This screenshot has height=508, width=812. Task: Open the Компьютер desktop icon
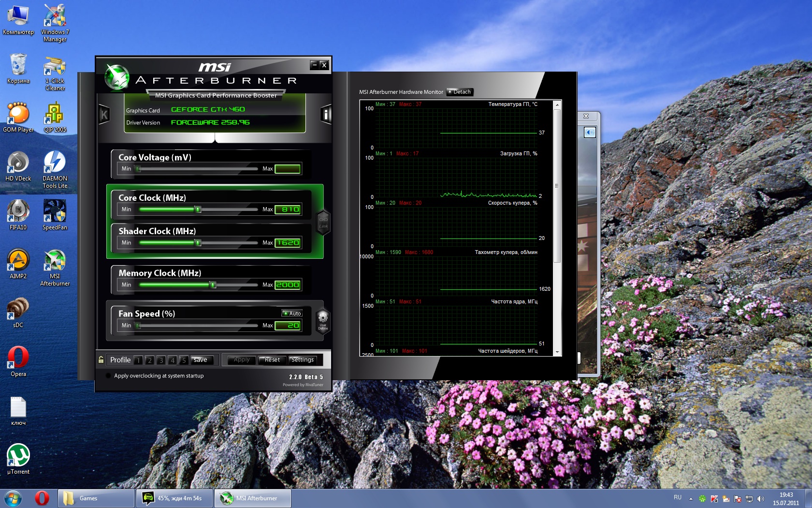tap(18, 19)
